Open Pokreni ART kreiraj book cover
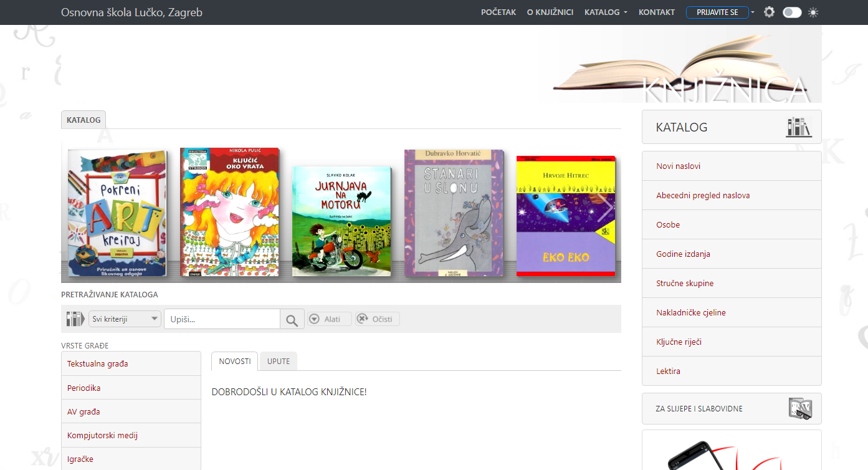This screenshot has height=470, width=868. 117,213
